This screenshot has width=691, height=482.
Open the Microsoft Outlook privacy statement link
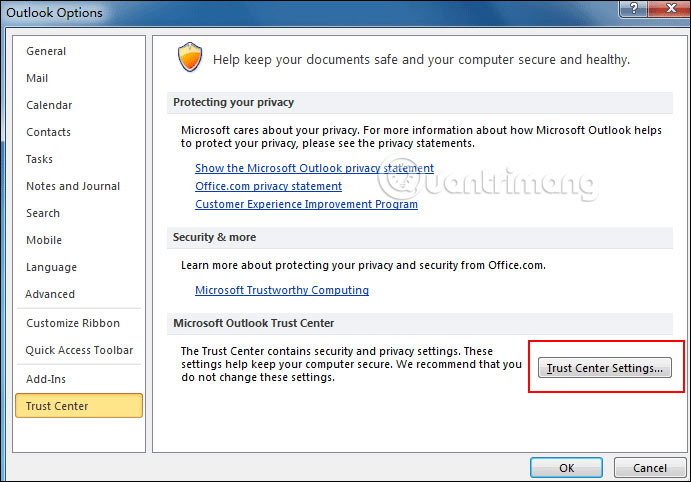point(314,168)
